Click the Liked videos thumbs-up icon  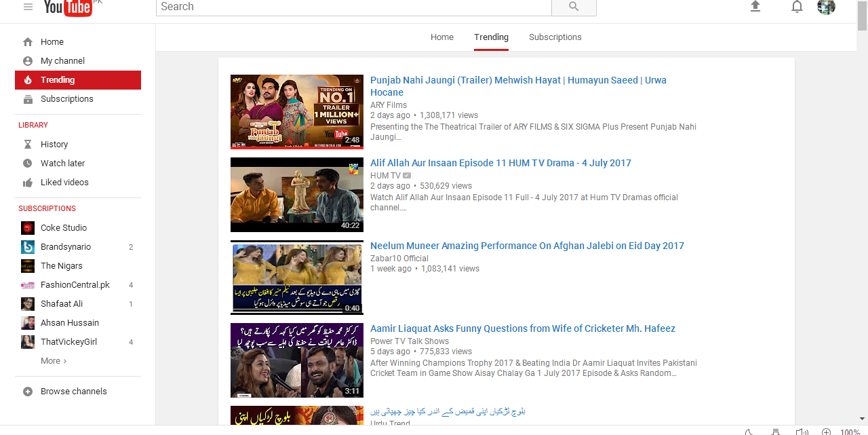click(28, 183)
